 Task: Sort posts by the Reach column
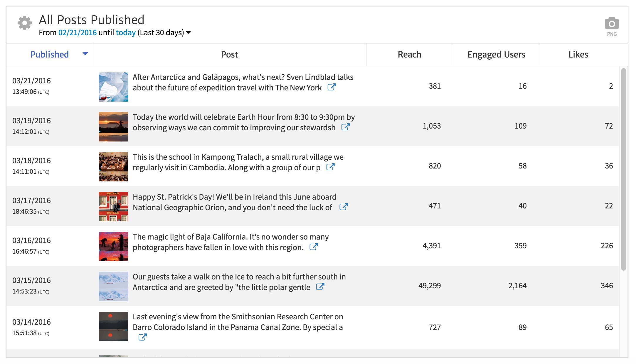point(409,54)
